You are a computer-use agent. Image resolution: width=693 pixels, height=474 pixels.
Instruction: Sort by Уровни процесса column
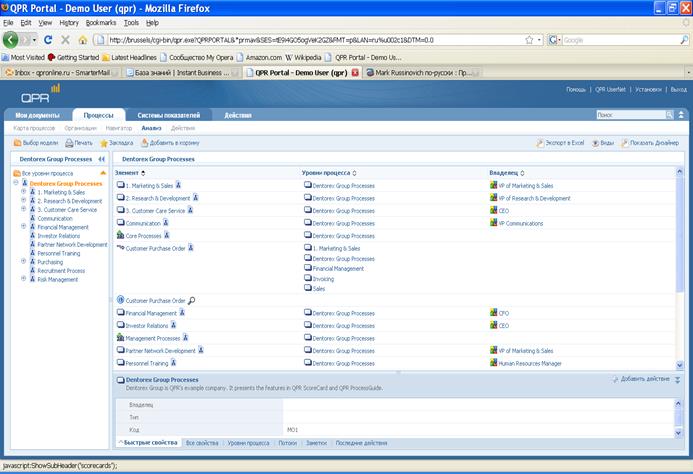click(x=354, y=173)
